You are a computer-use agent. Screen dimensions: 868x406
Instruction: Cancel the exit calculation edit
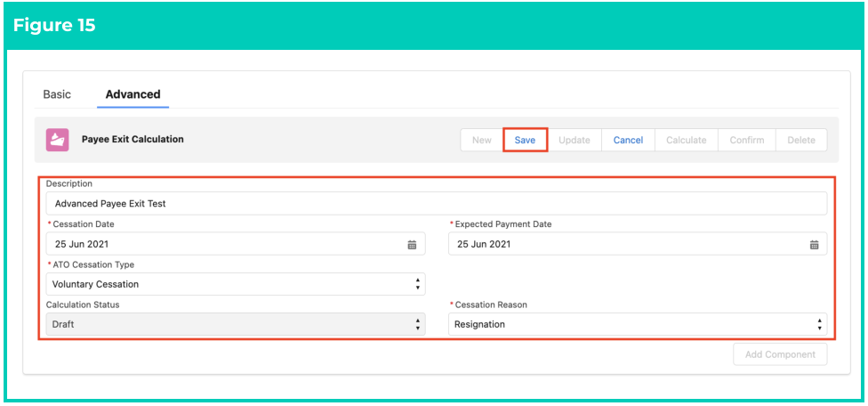pyautogui.click(x=628, y=140)
